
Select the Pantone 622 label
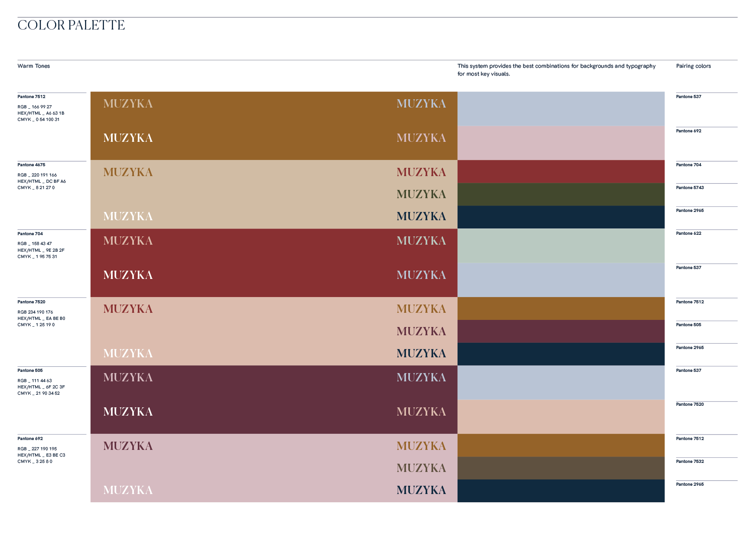click(689, 233)
